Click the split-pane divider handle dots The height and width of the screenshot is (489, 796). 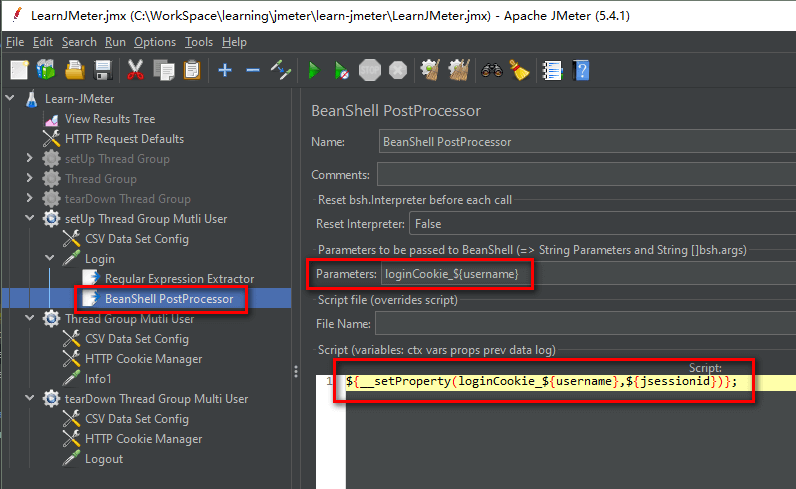tap(295, 372)
